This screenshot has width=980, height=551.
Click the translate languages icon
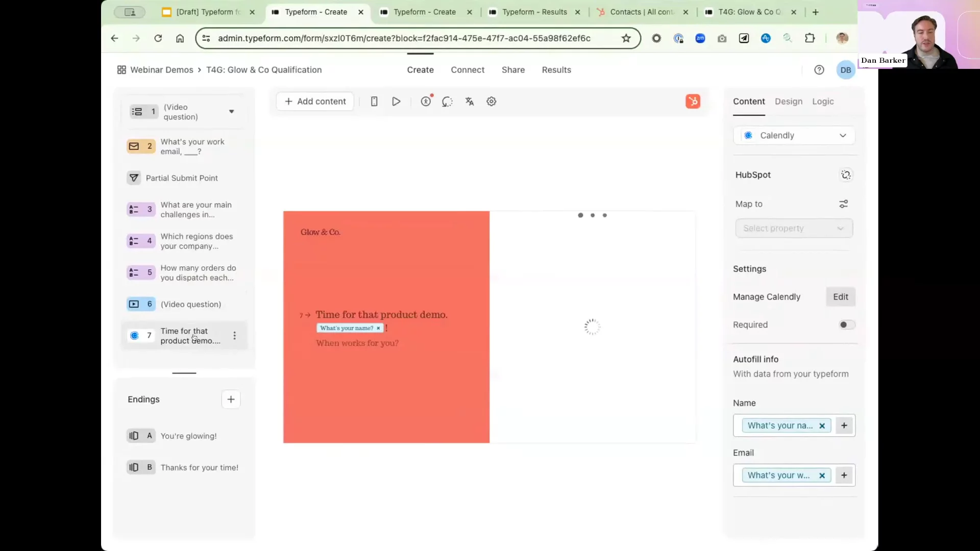pos(470,102)
